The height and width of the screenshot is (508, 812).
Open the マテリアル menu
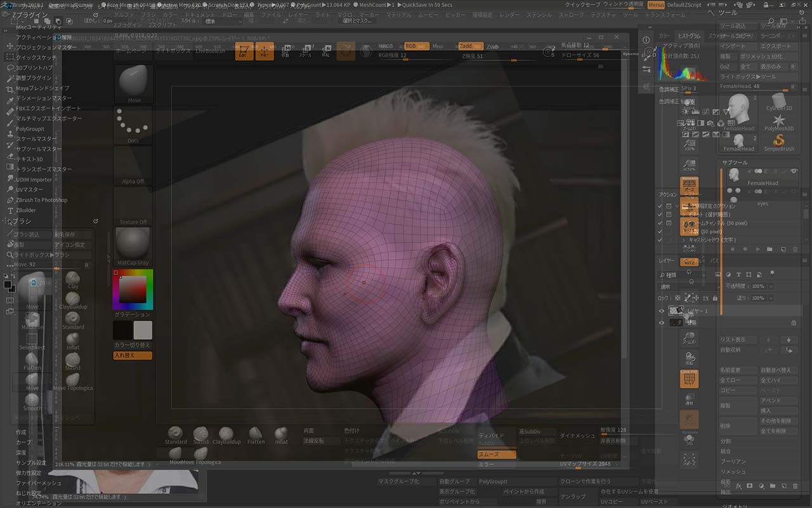[x=398, y=15]
